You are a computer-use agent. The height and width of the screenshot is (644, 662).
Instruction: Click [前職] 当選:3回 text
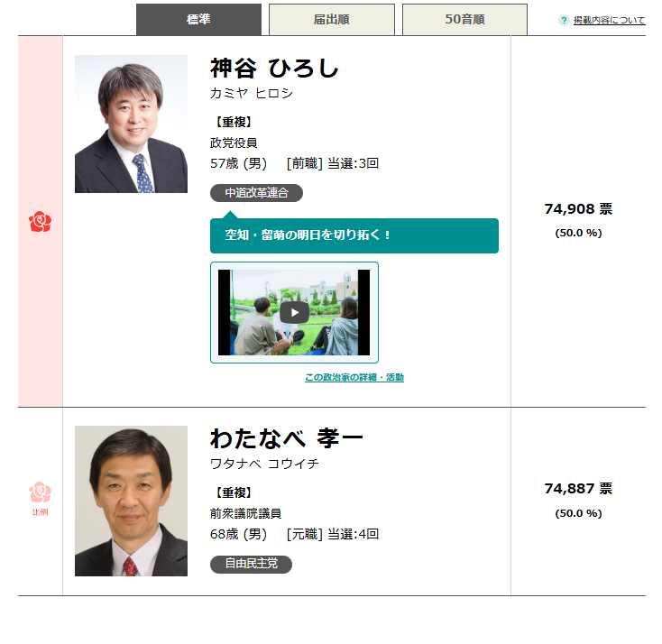click(x=333, y=163)
